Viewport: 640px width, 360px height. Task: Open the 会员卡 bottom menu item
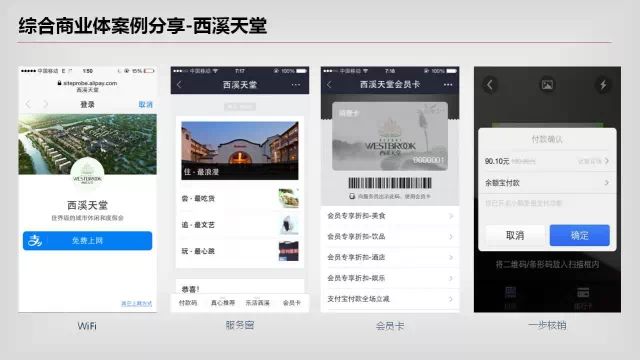pyautogui.click(x=292, y=303)
